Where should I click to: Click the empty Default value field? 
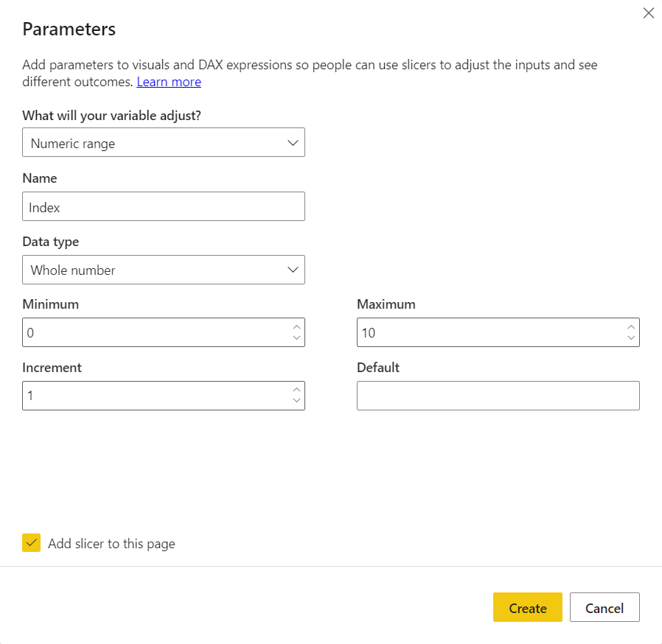point(498,396)
